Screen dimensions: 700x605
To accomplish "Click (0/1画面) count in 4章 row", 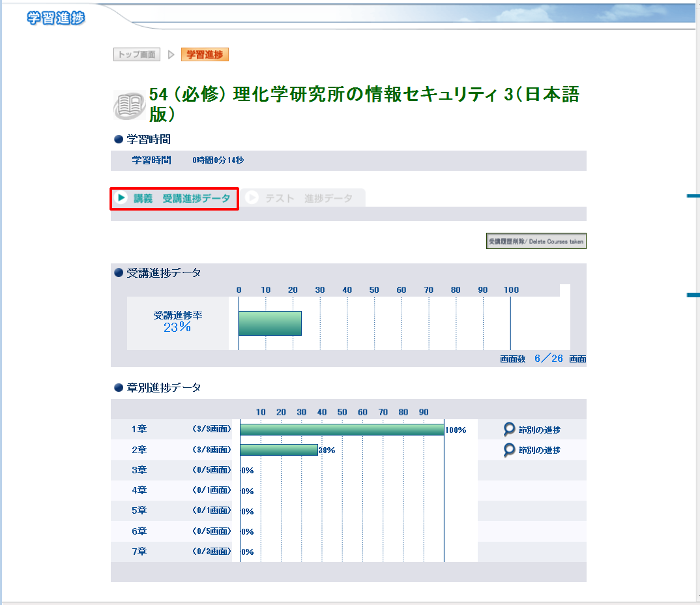I will point(212,490).
